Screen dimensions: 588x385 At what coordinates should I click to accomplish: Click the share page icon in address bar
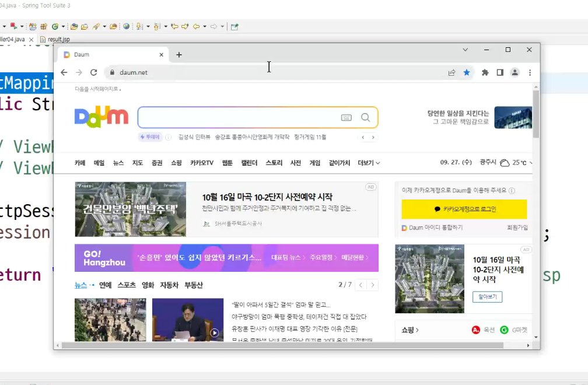452,73
